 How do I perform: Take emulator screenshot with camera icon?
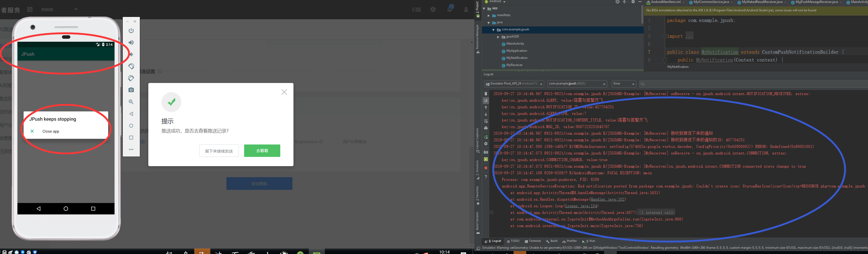pyautogui.click(x=131, y=90)
